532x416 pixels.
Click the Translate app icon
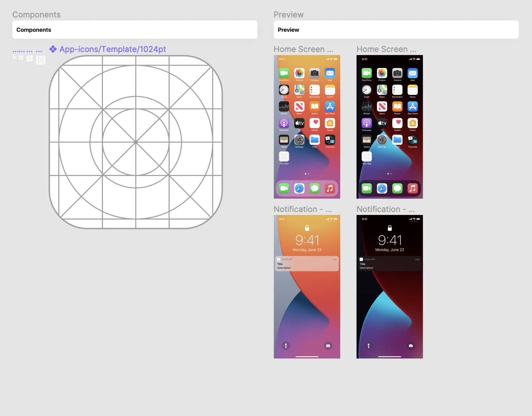(330, 140)
